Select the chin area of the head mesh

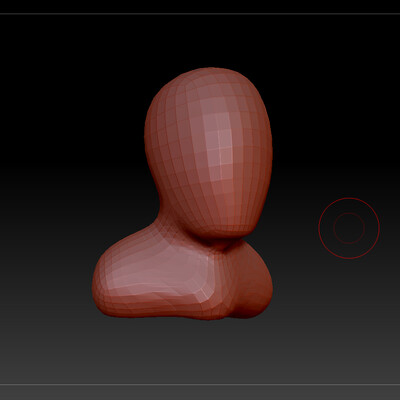[230, 227]
